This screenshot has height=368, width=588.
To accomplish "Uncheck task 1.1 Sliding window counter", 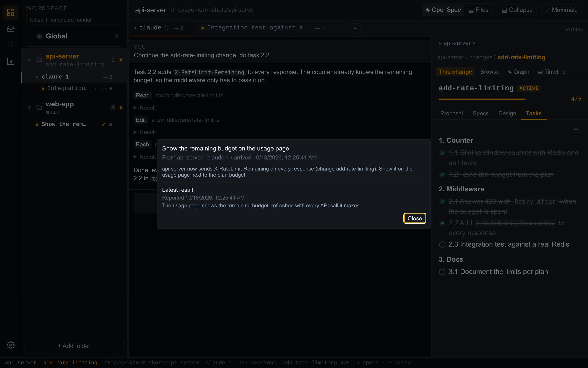I will 442,153.
